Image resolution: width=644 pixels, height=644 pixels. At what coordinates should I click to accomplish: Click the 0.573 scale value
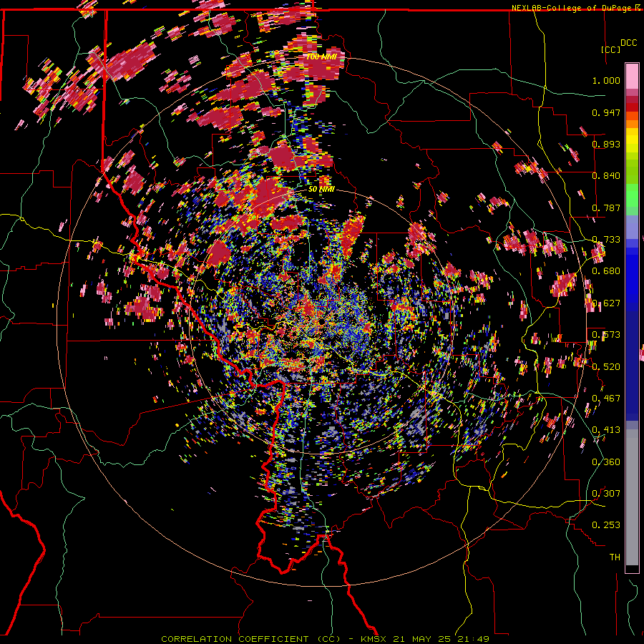[606, 335]
